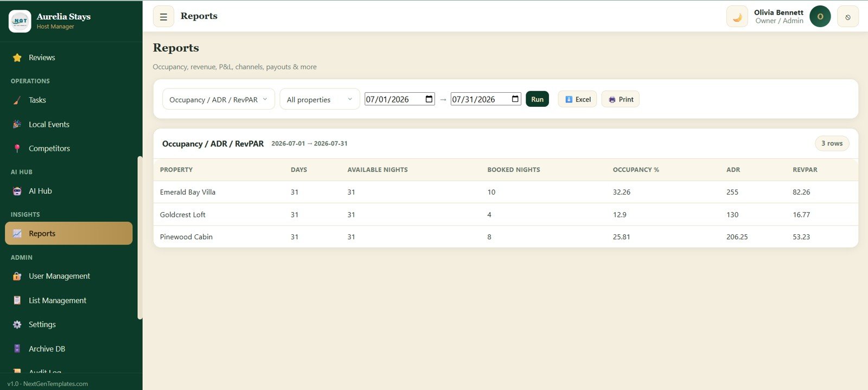The width and height of the screenshot is (868, 390).
Task: Select Reports in the sidebar
Action: click(x=68, y=233)
